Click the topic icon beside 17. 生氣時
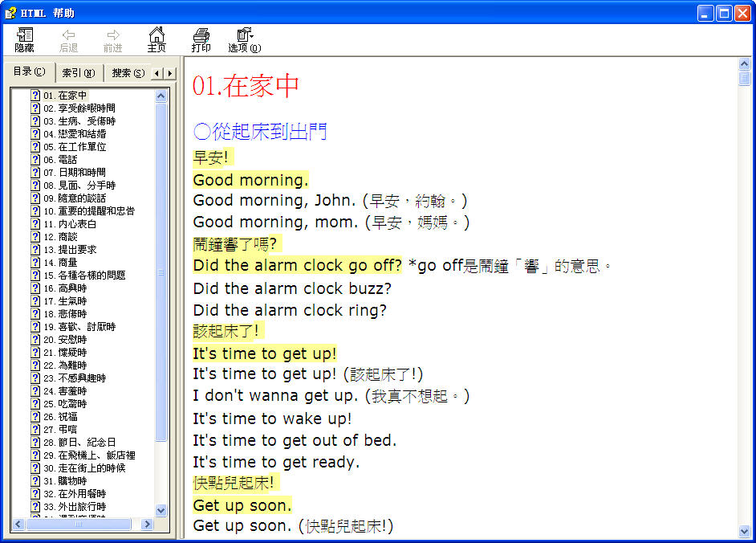Image resolution: width=756 pixels, height=543 pixels. click(35, 301)
